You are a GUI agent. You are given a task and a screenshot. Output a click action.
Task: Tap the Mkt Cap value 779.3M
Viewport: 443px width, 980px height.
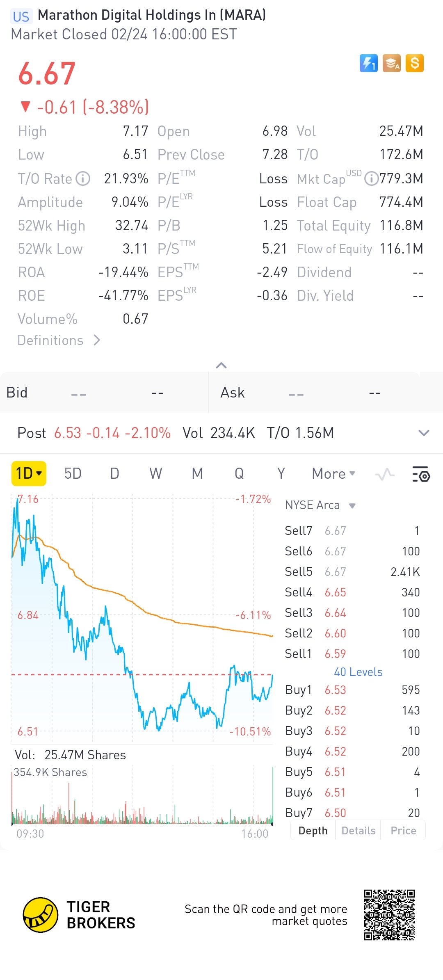[401, 179]
